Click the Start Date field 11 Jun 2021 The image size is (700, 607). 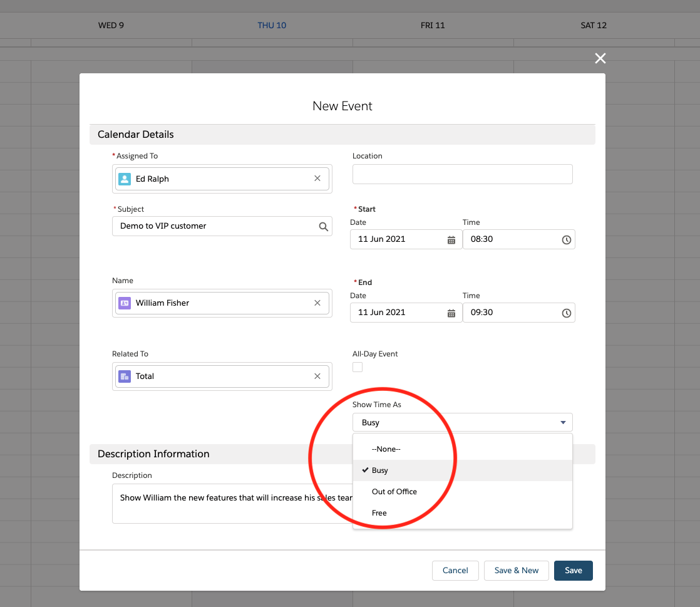point(406,239)
